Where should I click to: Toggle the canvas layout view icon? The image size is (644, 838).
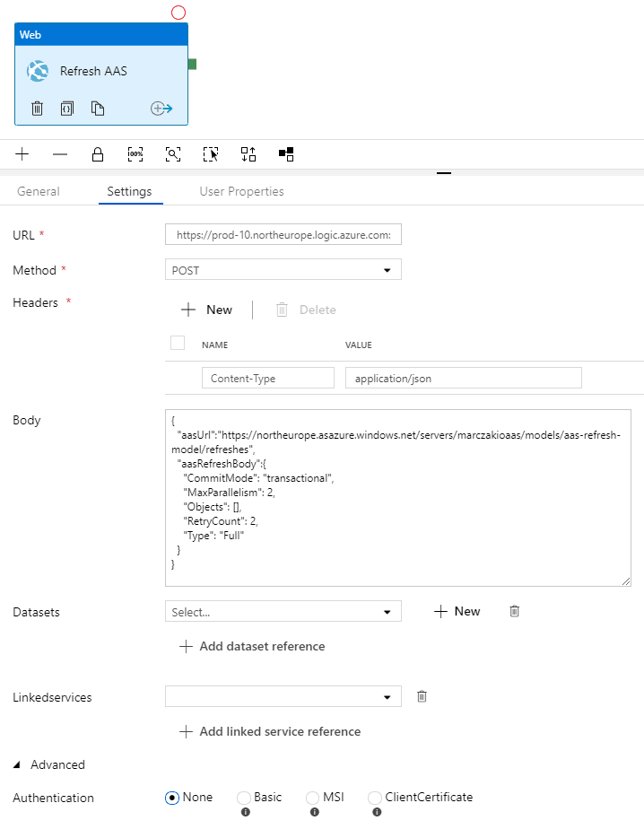click(x=286, y=154)
